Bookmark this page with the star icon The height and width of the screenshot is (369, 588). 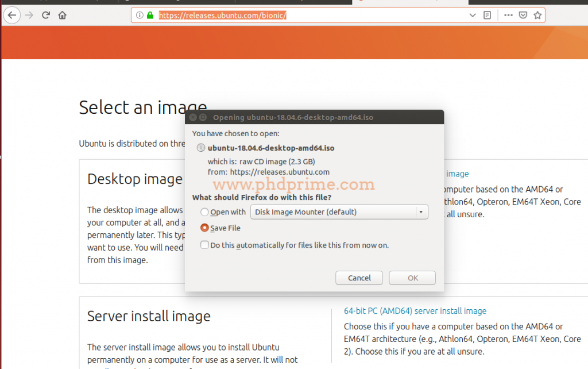tap(538, 15)
